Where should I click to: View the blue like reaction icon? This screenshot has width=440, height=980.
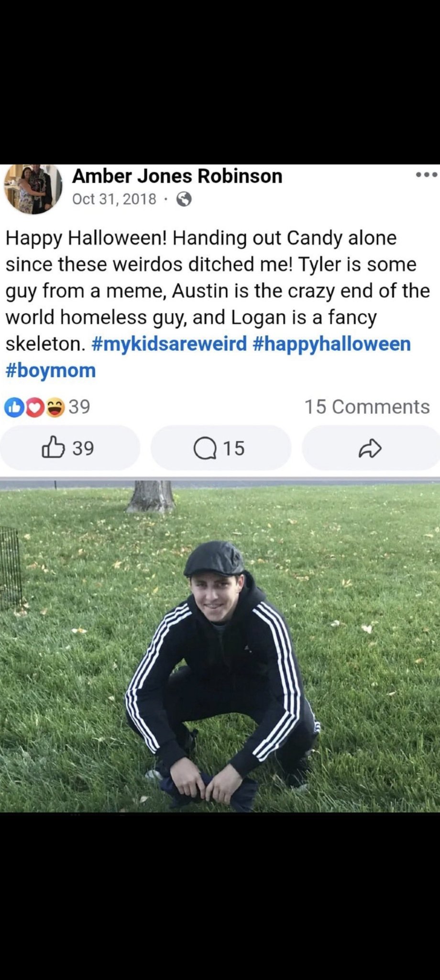[13, 407]
